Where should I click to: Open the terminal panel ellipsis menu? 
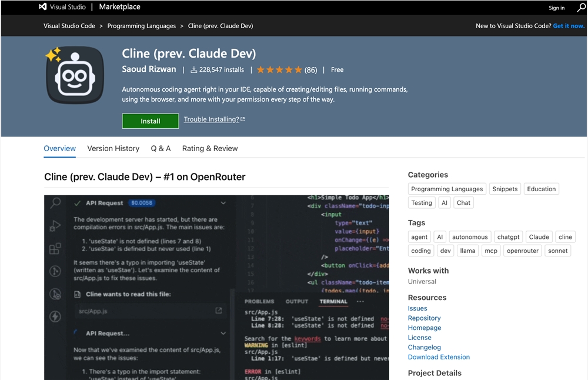click(360, 301)
